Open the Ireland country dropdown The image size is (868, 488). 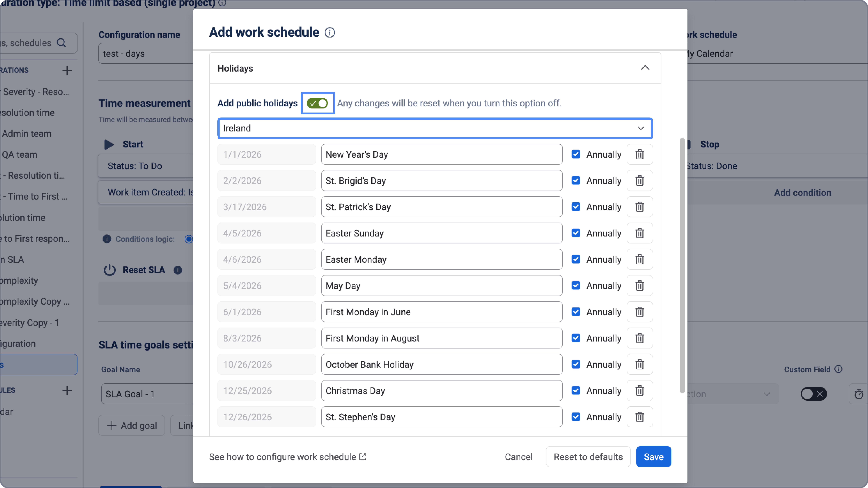(x=435, y=128)
